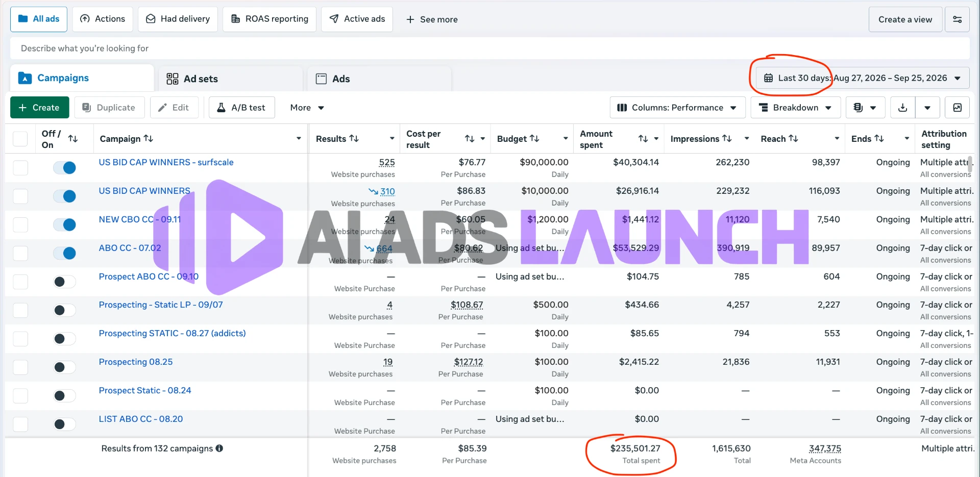Image resolution: width=980 pixels, height=477 pixels.
Task: Turn on LIST ABO CC - 08.20 switch
Action: click(x=65, y=424)
